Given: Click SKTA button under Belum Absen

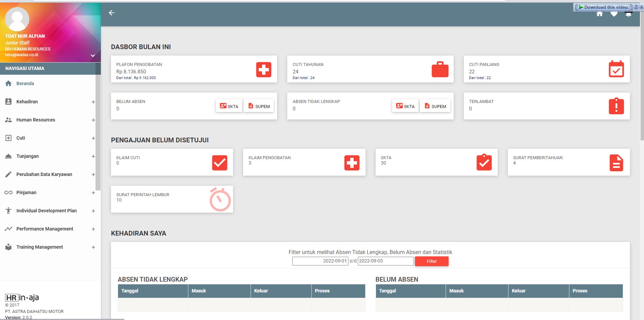Looking at the screenshot, I should coord(229,106).
